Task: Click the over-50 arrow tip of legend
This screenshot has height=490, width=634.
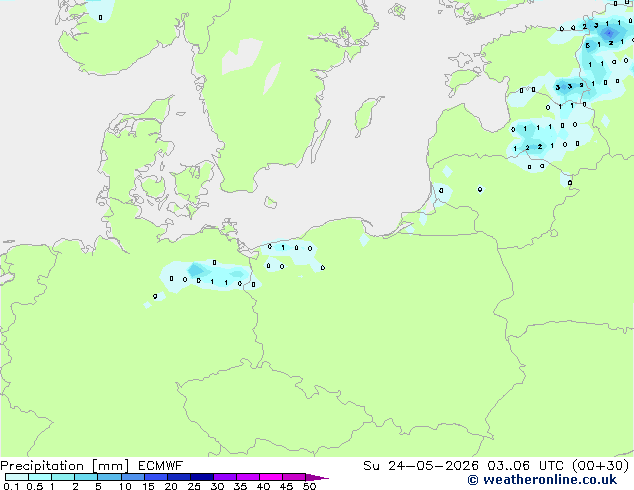Action: pos(317,477)
